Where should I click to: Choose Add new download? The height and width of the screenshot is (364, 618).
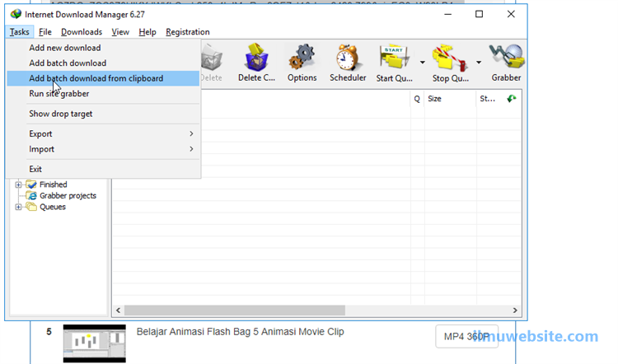103,48
